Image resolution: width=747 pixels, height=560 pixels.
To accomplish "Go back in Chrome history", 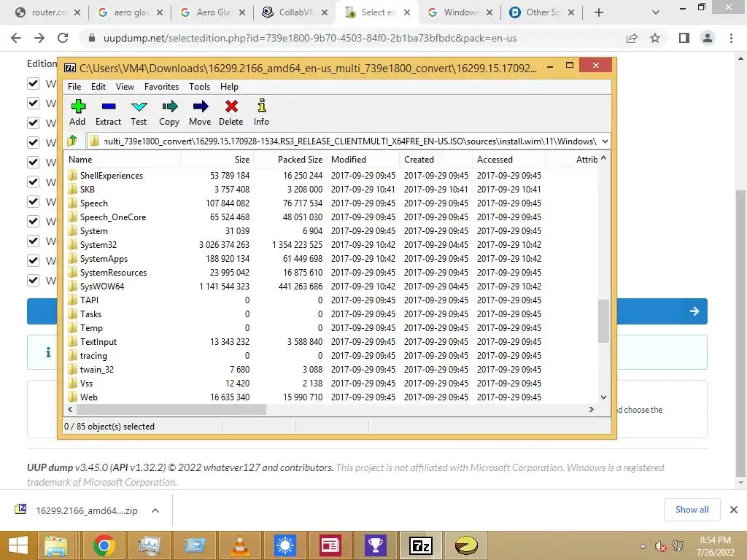I will point(16,38).
